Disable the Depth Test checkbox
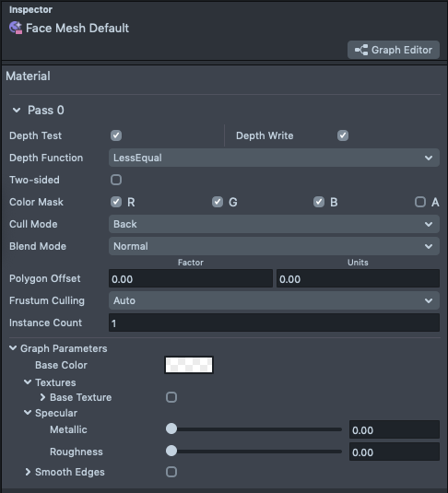This screenshot has height=493, width=448. (x=116, y=135)
